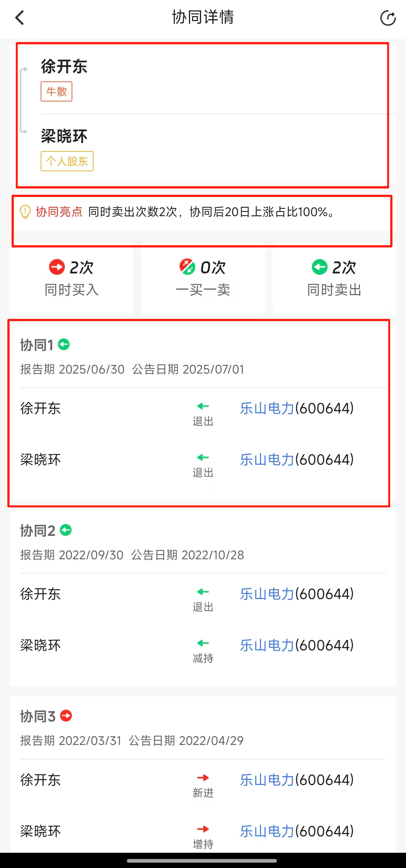Tap 报告期 2025/06/30 date text
The image size is (406, 868).
72,369
